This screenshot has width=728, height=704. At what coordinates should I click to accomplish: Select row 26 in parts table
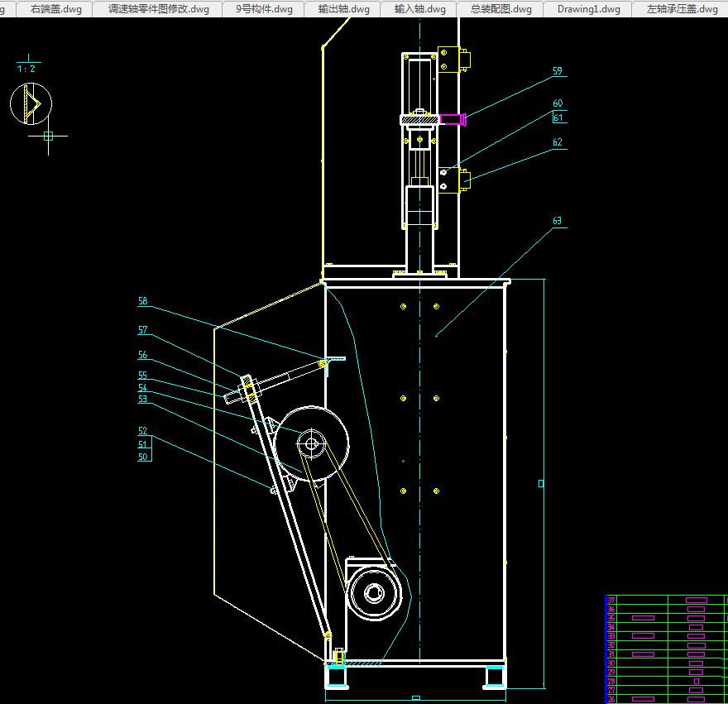point(667,699)
